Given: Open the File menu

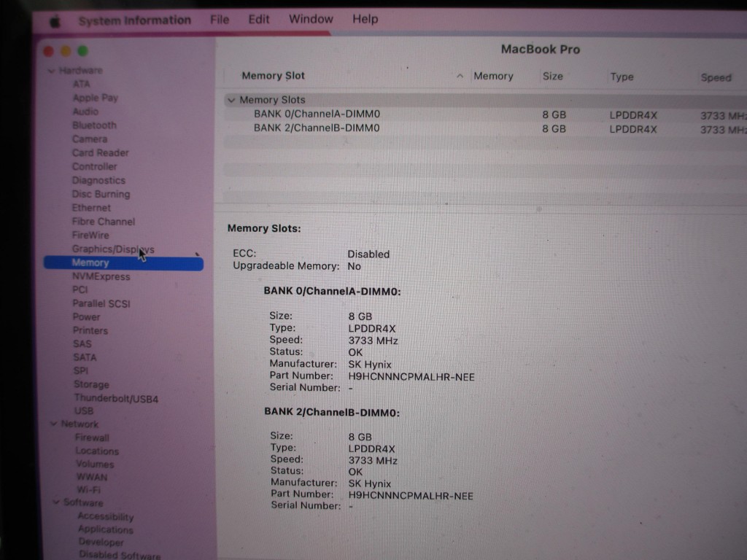Looking at the screenshot, I should 220,20.
